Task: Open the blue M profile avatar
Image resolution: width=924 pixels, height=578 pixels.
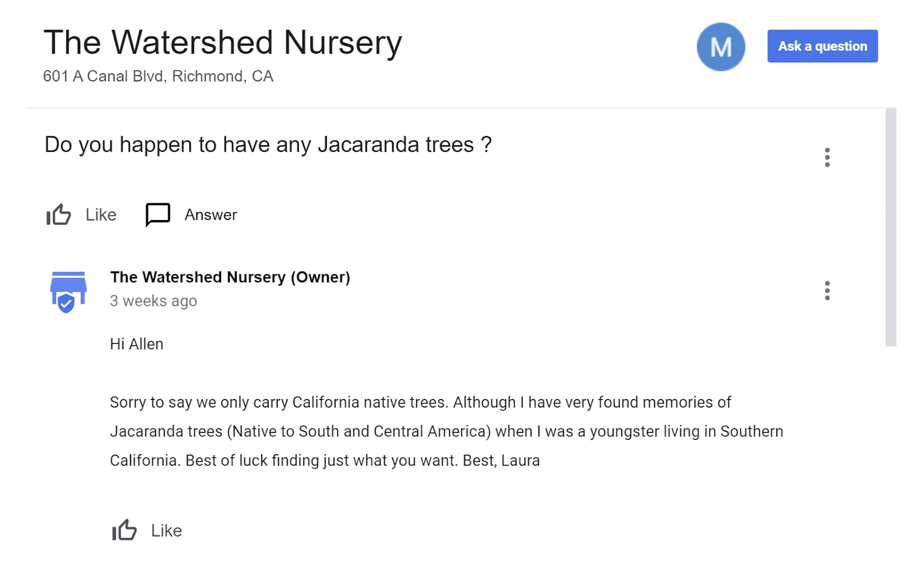Action: point(721,47)
